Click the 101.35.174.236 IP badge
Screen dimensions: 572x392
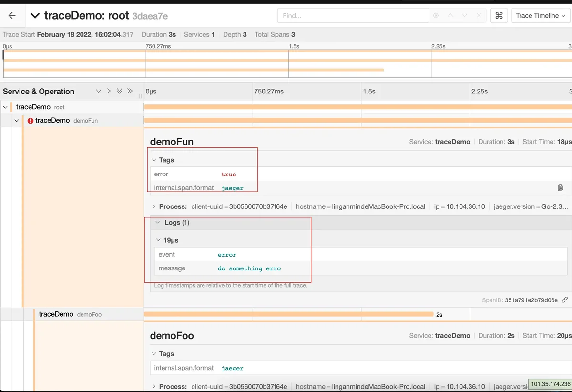tap(551, 384)
